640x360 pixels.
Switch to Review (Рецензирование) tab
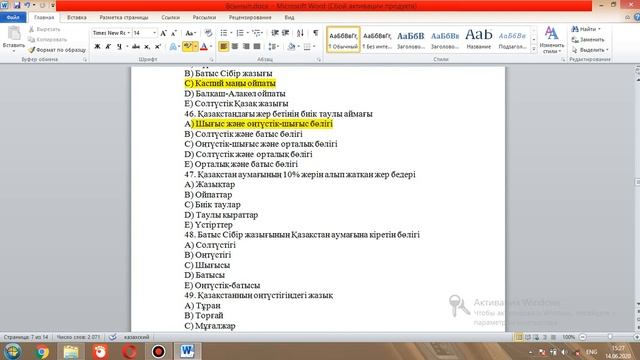tap(250, 18)
